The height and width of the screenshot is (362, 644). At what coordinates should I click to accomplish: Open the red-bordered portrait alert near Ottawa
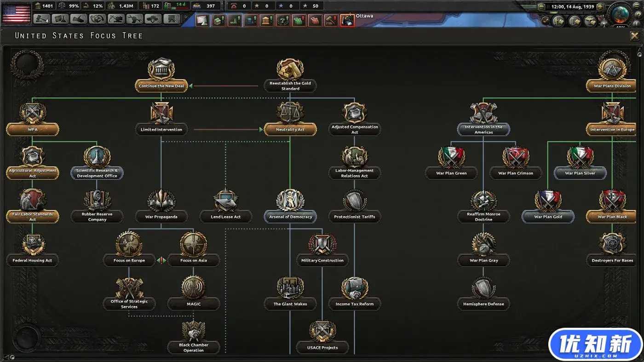pyautogui.click(x=347, y=20)
